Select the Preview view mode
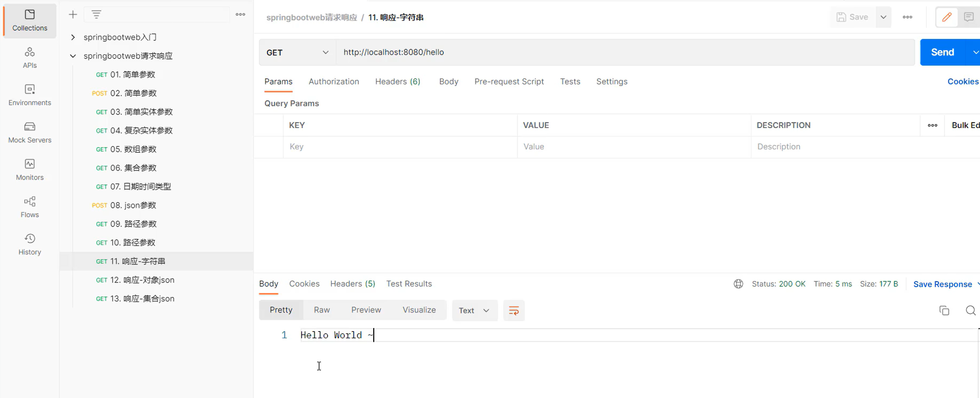This screenshot has height=398, width=980. click(366, 310)
